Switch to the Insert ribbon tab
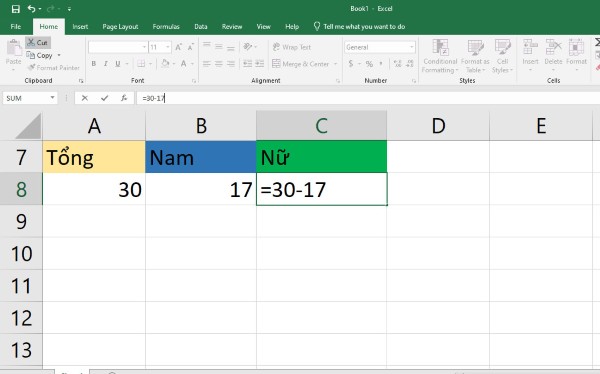Image resolution: width=600 pixels, height=374 pixels. tap(80, 26)
